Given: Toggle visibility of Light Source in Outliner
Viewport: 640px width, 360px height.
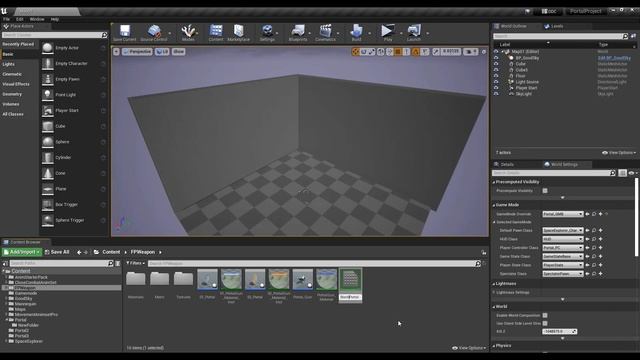Looking at the screenshot, I should (496, 82).
